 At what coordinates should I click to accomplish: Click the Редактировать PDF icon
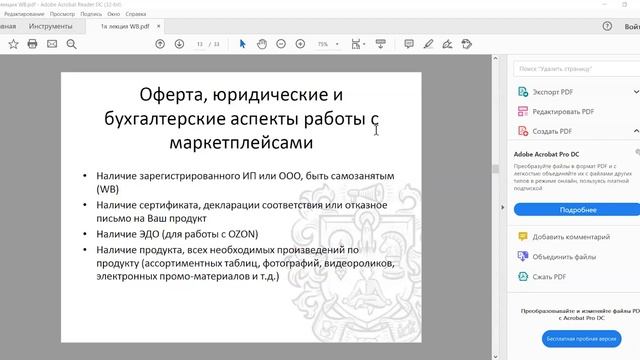pyautogui.click(x=523, y=111)
